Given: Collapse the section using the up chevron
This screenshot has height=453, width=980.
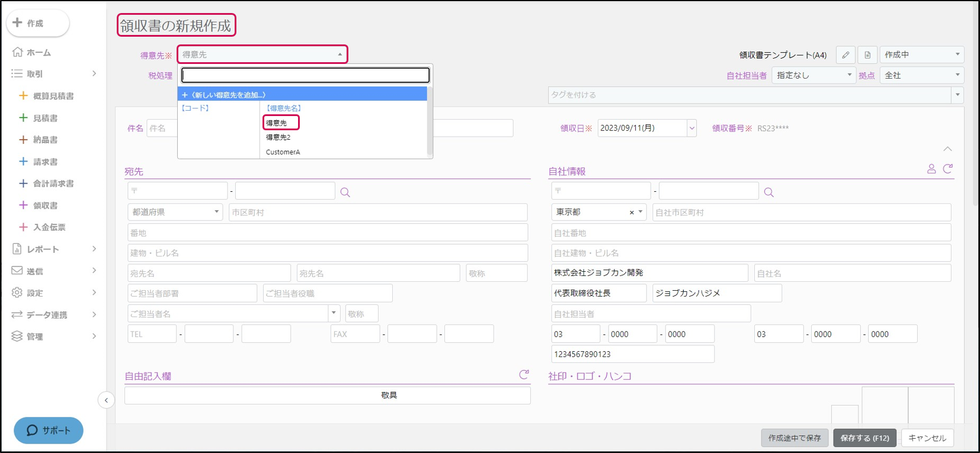Looking at the screenshot, I should click(947, 149).
